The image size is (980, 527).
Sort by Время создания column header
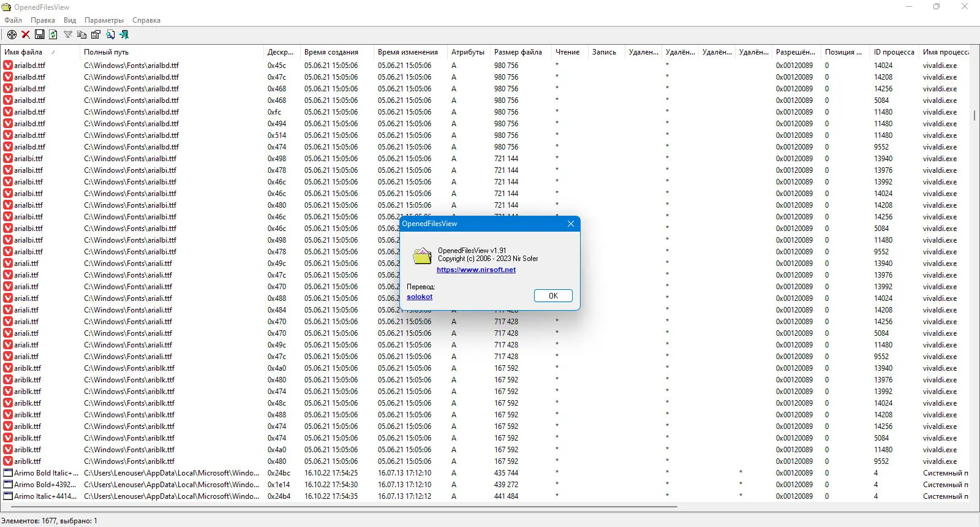coord(337,52)
